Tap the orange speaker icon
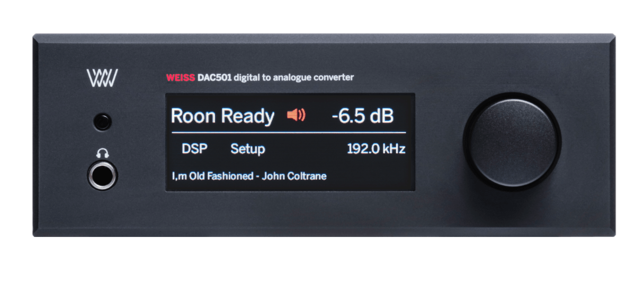Screen dimensions: 644x281 click(x=296, y=115)
